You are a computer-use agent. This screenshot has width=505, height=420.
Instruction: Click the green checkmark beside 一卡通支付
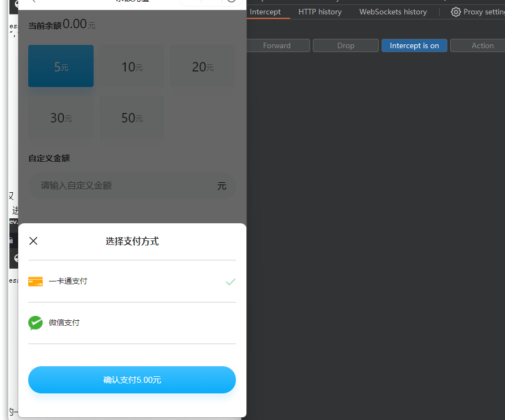click(x=230, y=282)
